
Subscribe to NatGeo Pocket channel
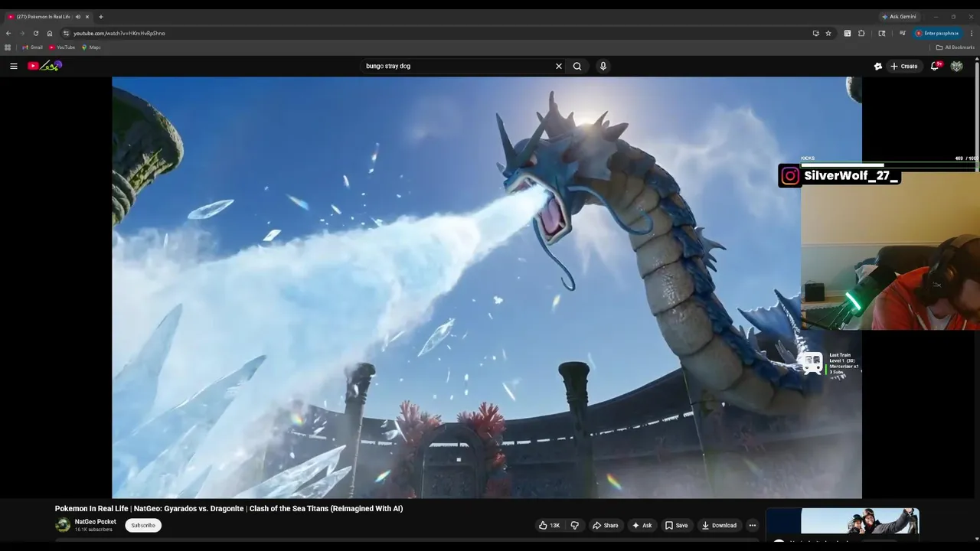(143, 525)
